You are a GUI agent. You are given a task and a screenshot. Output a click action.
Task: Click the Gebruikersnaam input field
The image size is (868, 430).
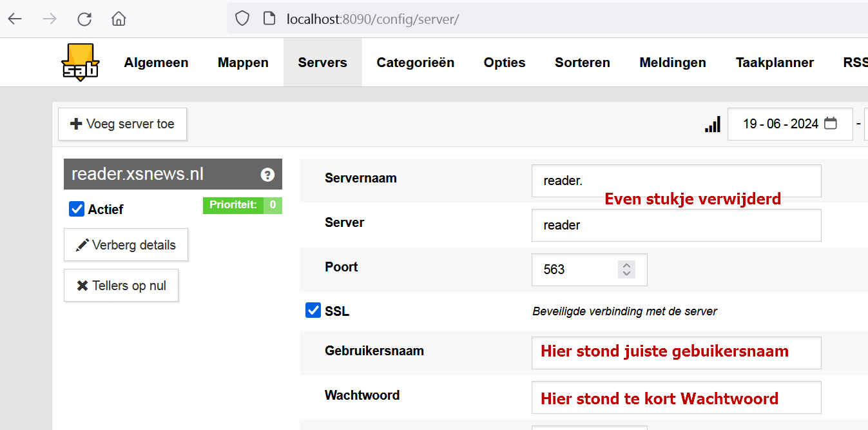pos(677,353)
